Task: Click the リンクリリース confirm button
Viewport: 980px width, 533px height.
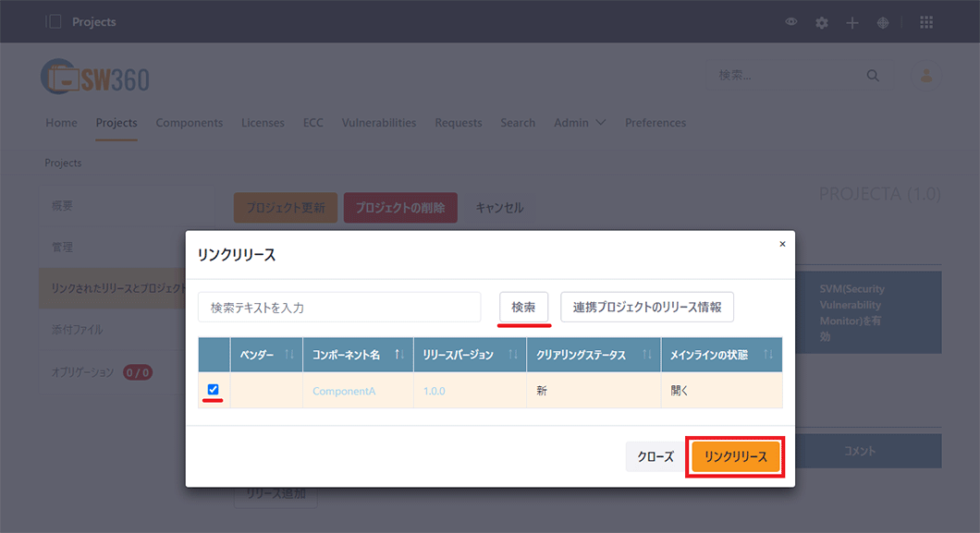Action: pos(735,455)
